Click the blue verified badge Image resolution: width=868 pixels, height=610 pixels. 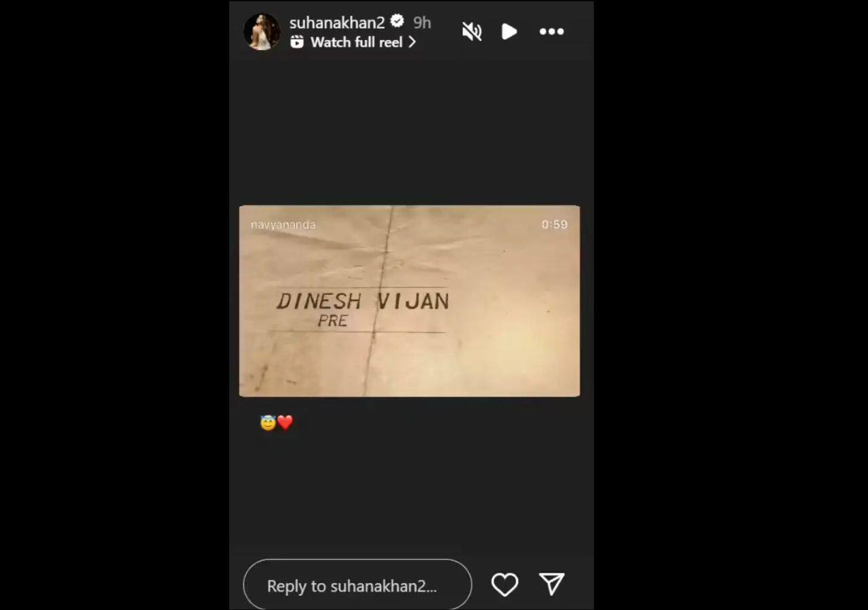coord(397,22)
